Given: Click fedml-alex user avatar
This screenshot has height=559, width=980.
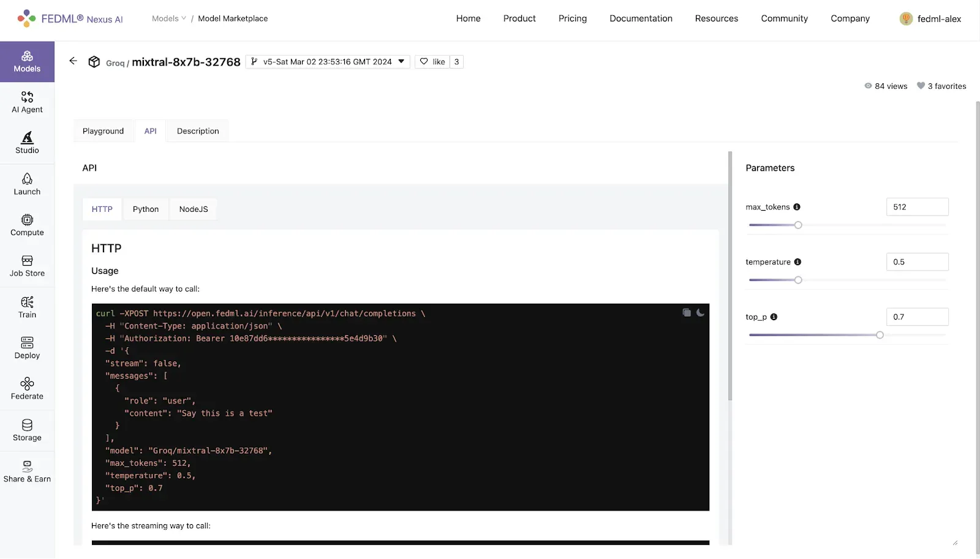Looking at the screenshot, I should click(906, 19).
